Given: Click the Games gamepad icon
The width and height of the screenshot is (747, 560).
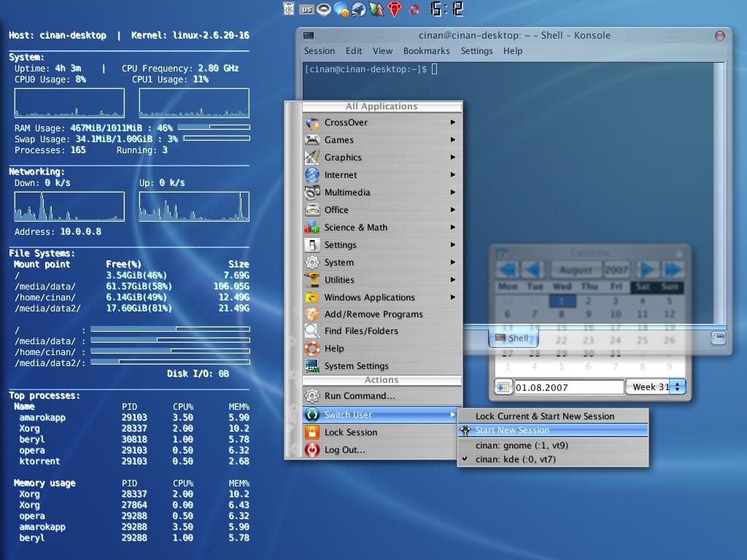Looking at the screenshot, I should (x=312, y=140).
